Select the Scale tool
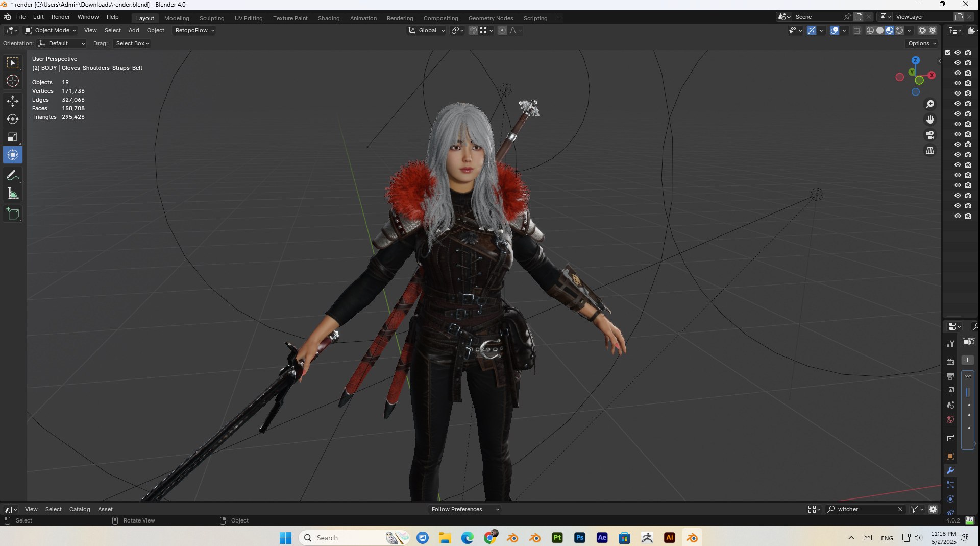The image size is (980, 546). click(x=13, y=137)
